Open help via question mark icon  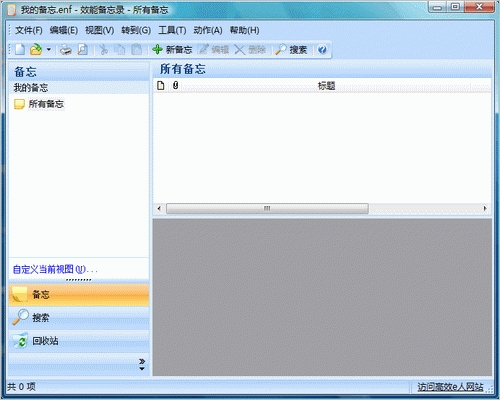(322, 50)
